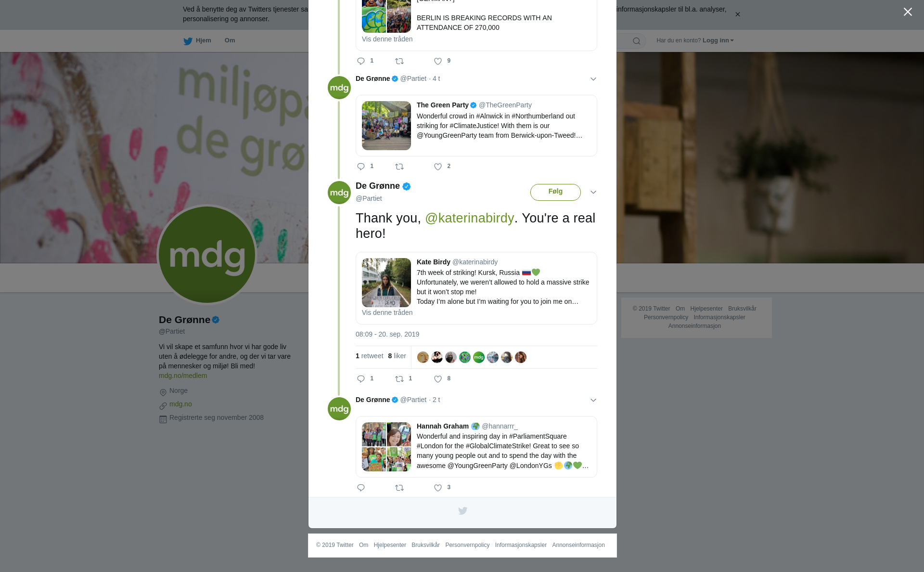The image size is (924, 572).
Task: Like the Hannah Graham quoted tweet
Action: pos(438,488)
